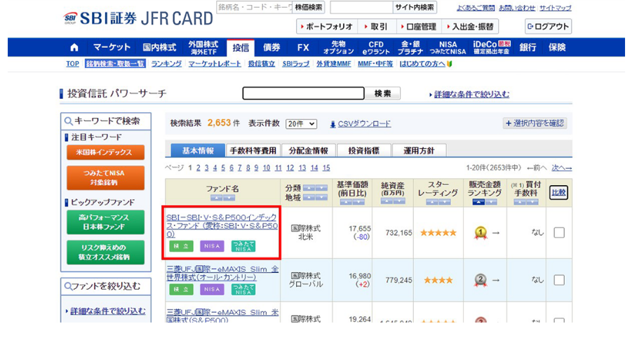The width and height of the screenshot is (644, 345).
Task: Click the gold rank 1 medal icon
Action: tap(480, 233)
